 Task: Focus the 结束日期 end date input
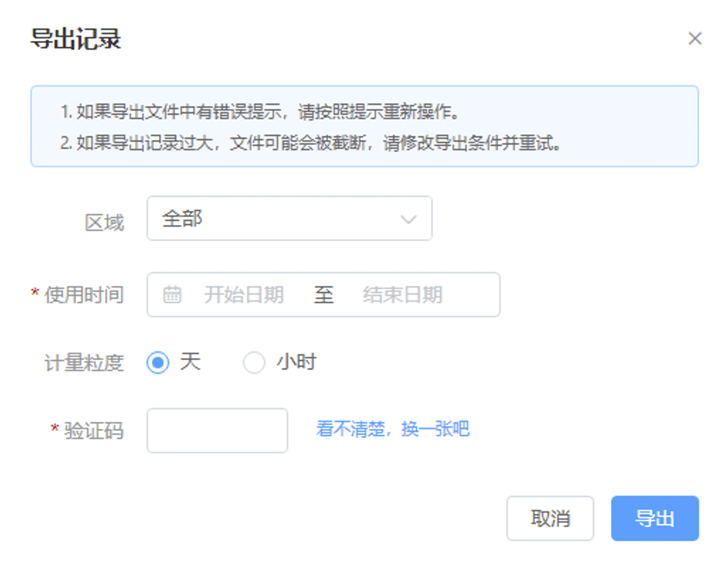pos(403,295)
